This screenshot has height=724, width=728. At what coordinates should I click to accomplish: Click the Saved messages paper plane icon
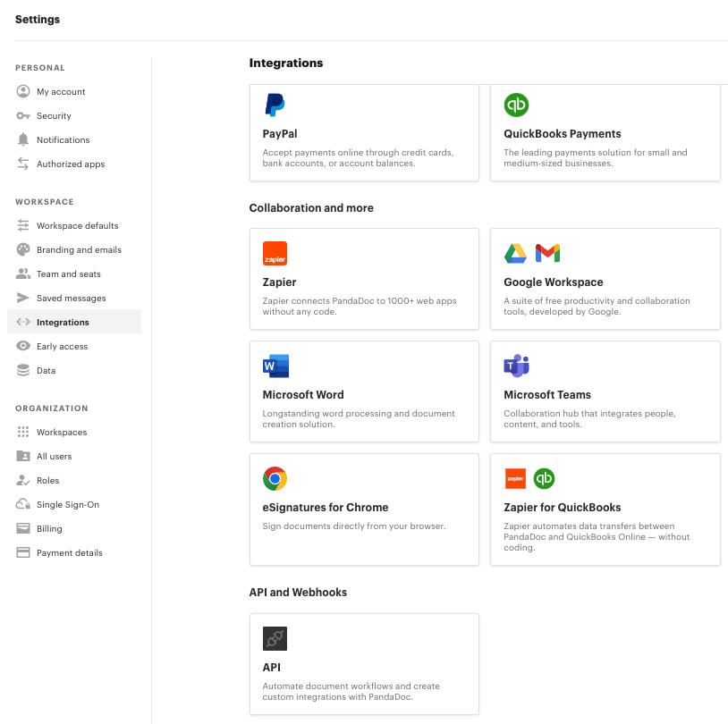pos(23,298)
